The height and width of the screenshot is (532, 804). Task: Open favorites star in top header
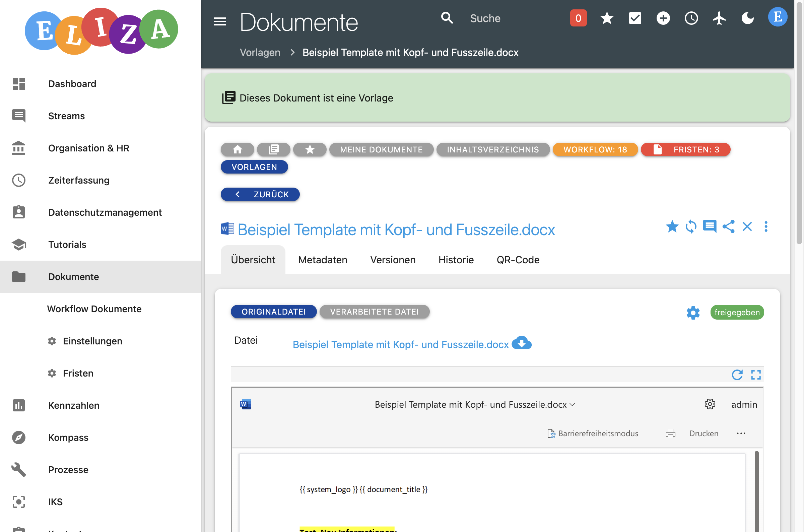click(607, 18)
